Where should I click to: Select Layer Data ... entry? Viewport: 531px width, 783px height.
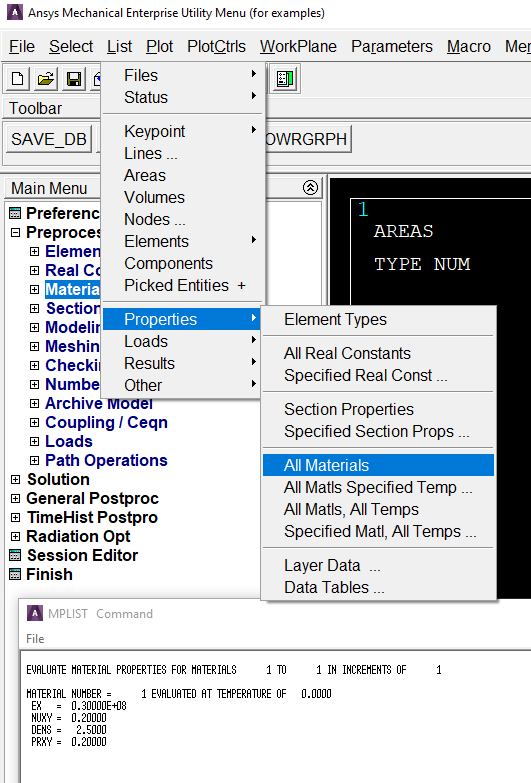(x=378, y=565)
